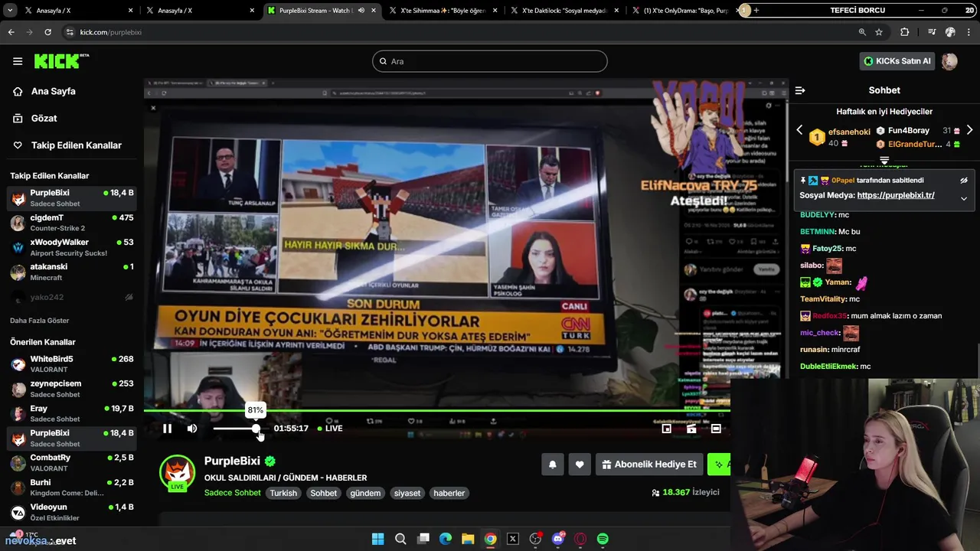
Task: Open the atakanski channel in sidebar
Action: [71, 271]
